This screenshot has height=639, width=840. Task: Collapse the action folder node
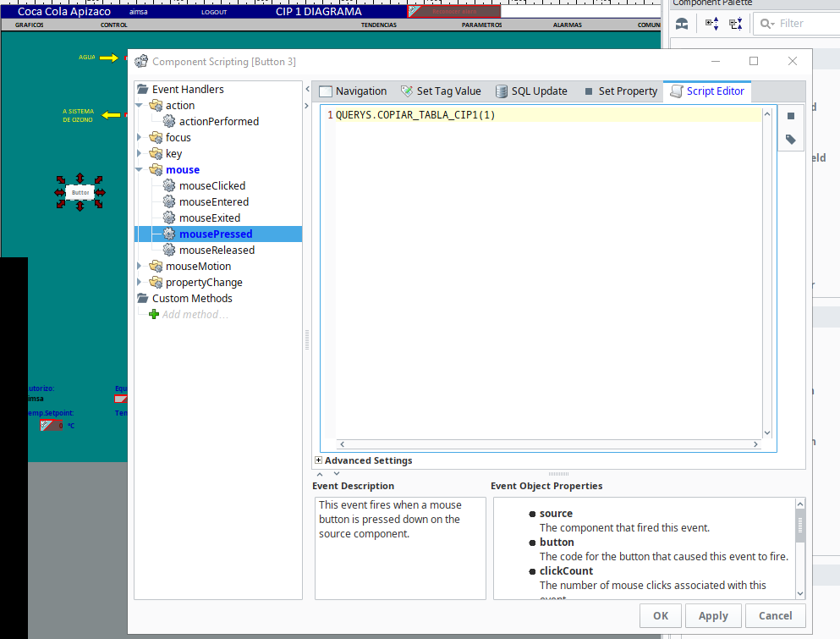point(140,106)
